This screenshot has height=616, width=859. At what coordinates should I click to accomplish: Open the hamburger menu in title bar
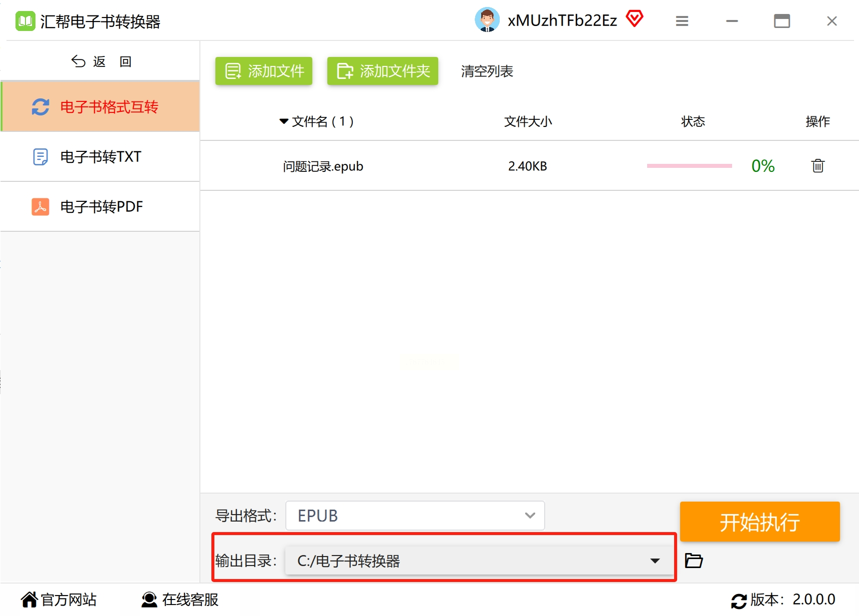coord(682,21)
